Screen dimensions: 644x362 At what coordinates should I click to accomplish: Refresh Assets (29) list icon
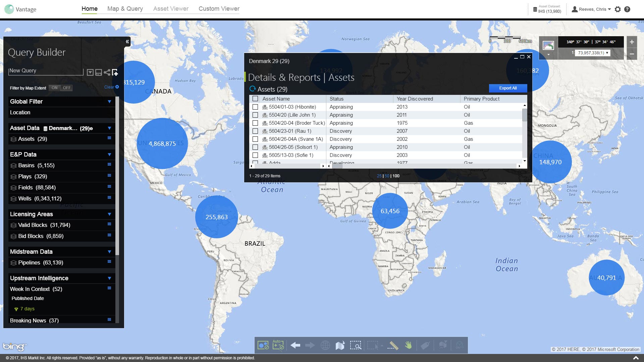[x=253, y=89]
